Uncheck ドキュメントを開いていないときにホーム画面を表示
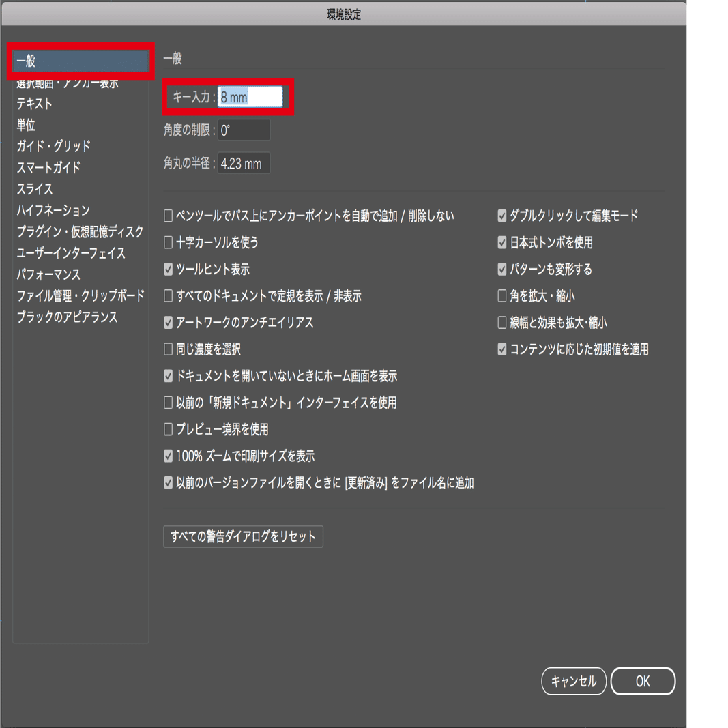 click(x=168, y=376)
